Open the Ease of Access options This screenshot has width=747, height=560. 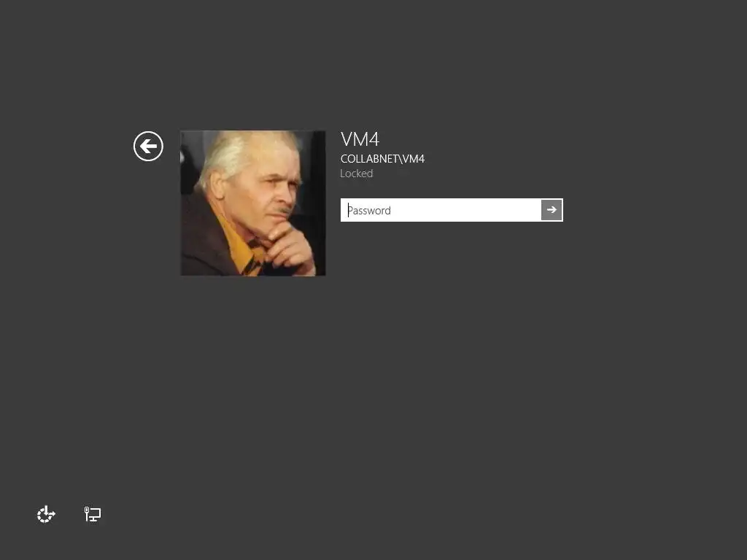pos(46,514)
